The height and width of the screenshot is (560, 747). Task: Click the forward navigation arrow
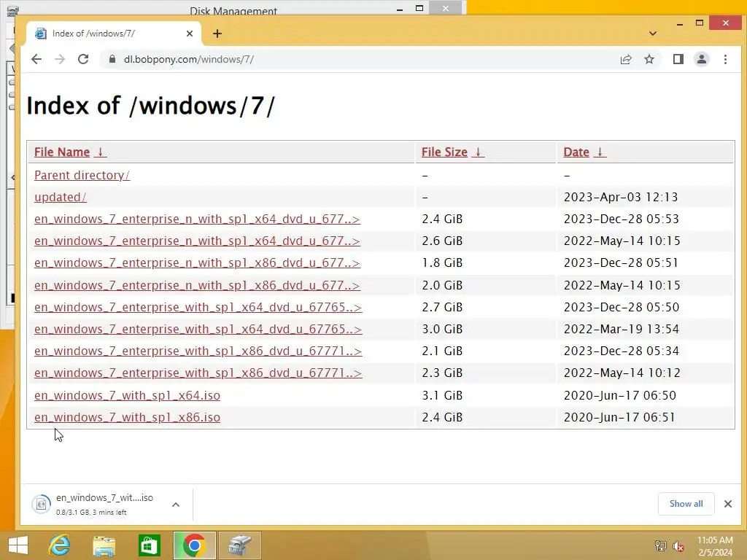pos(60,59)
